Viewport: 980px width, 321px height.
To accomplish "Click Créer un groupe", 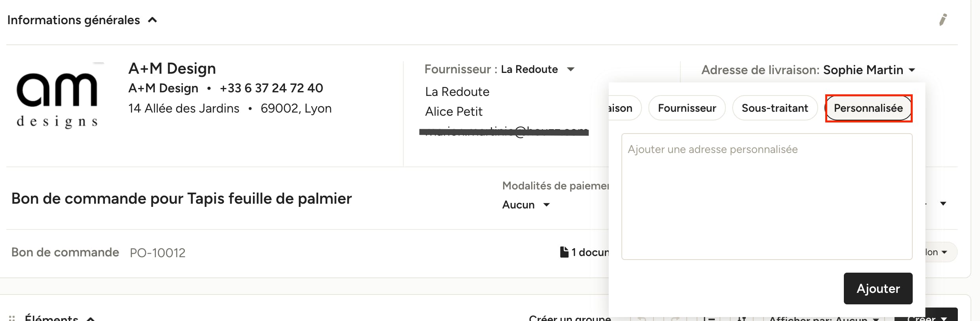I will (x=570, y=317).
